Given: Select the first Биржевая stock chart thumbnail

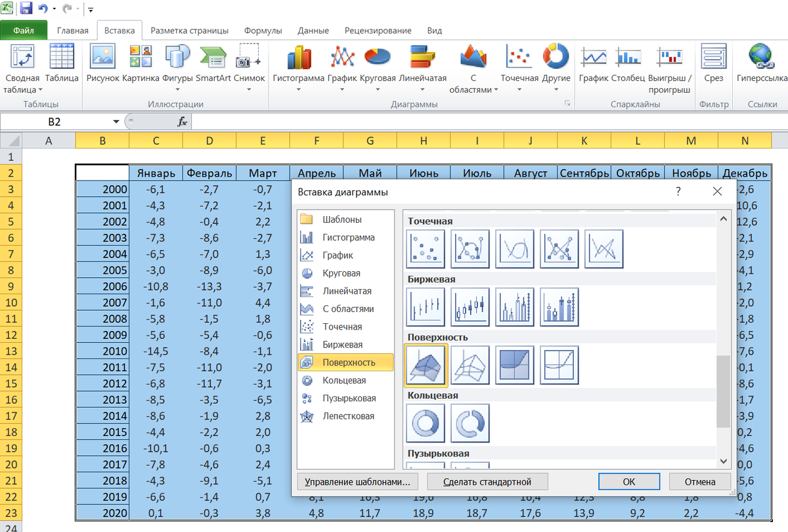Looking at the screenshot, I should pos(426,307).
